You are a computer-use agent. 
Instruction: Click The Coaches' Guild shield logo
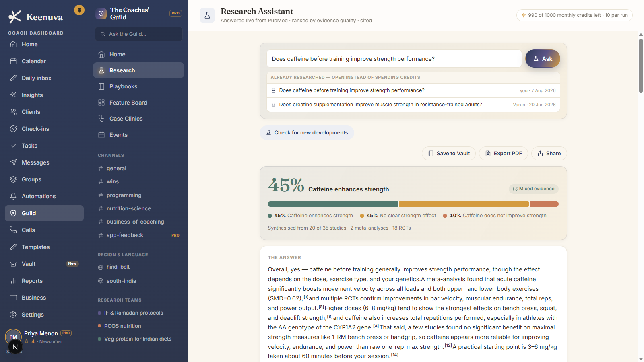pos(101,14)
